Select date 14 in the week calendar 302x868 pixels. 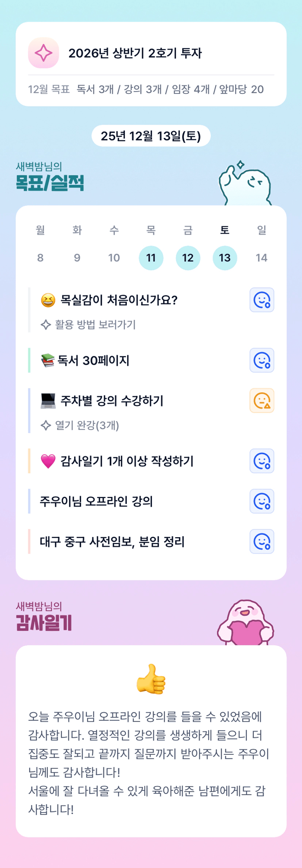click(261, 258)
